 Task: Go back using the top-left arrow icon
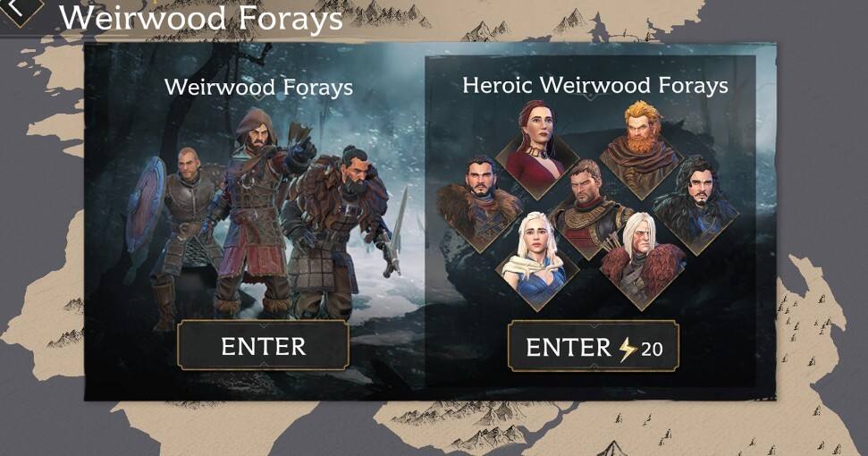pos(20,10)
